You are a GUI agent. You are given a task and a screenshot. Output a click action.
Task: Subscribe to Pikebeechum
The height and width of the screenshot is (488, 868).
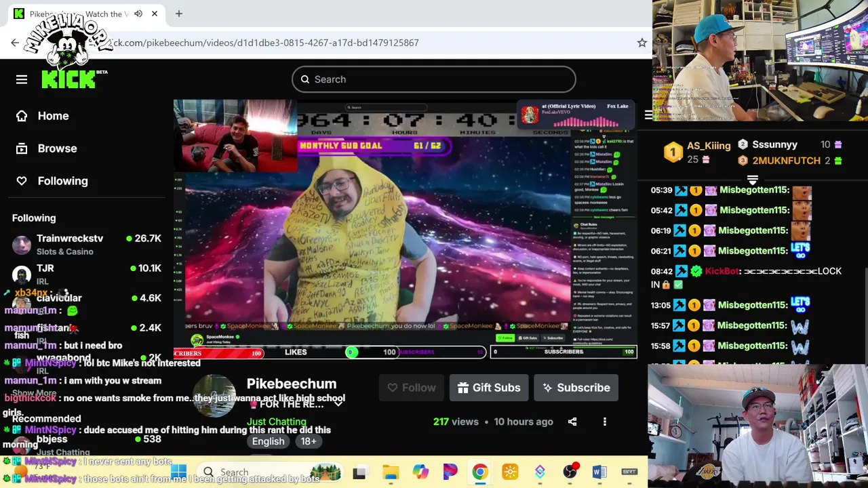point(576,388)
